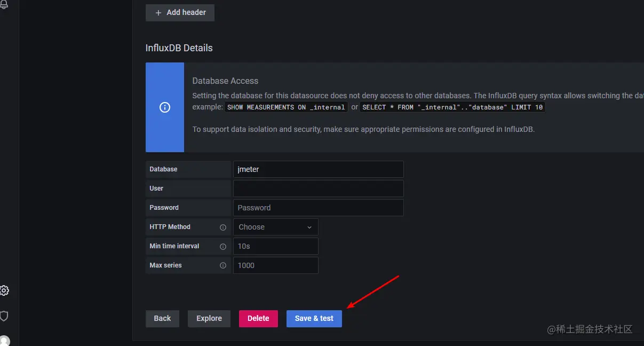Open the user profile avatar in the sidebar

[4, 341]
